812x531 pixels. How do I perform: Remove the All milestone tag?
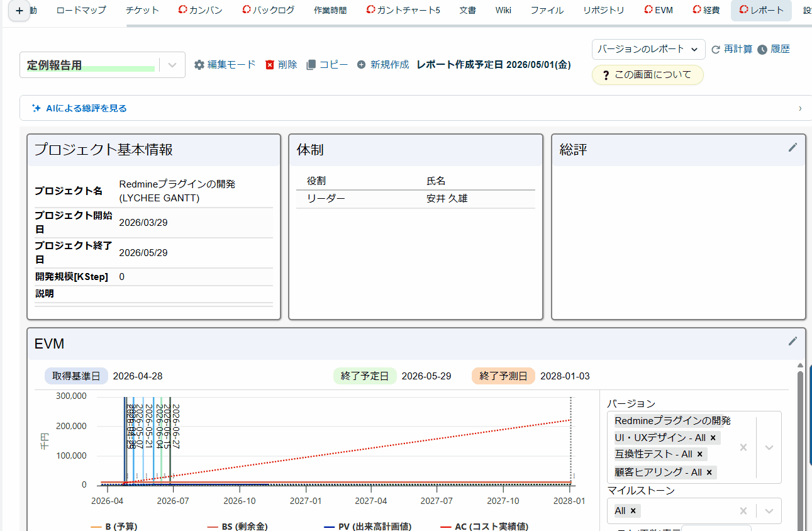pos(633,511)
